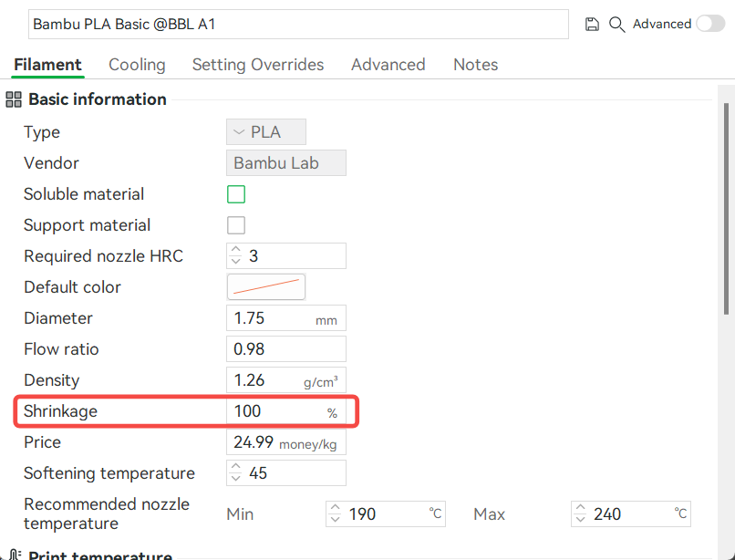Decrease Required nozzle HRC value
The height and width of the screenshot is (560, 735).
[x=236, y=261]
